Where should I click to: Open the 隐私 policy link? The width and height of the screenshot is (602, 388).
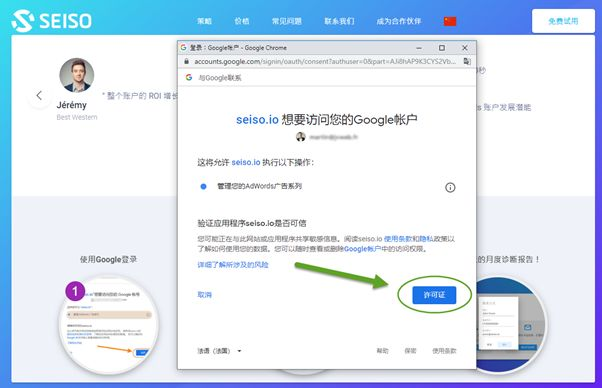(x=426, y=239)
